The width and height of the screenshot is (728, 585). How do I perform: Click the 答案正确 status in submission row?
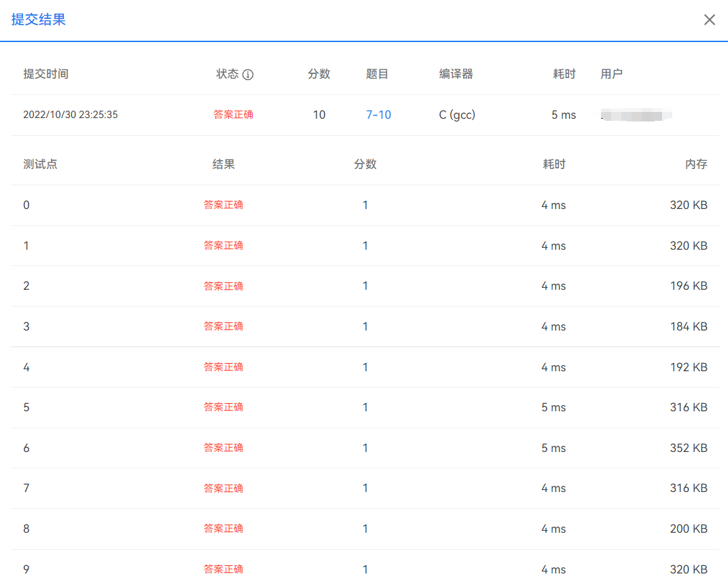[x=233, y=115]
